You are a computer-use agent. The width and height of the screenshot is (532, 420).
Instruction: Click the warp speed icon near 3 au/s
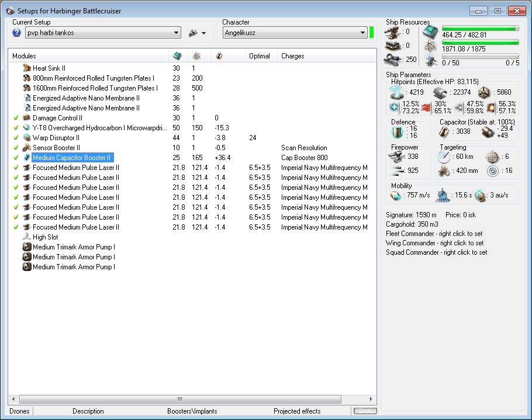pyautogui.click(x=480, y=196)
